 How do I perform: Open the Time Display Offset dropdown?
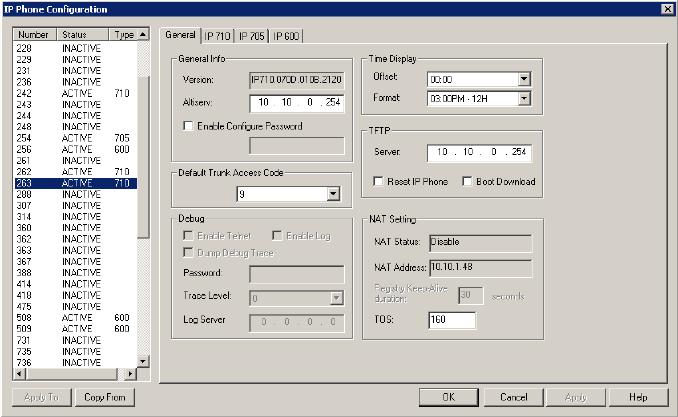[524, 79]
